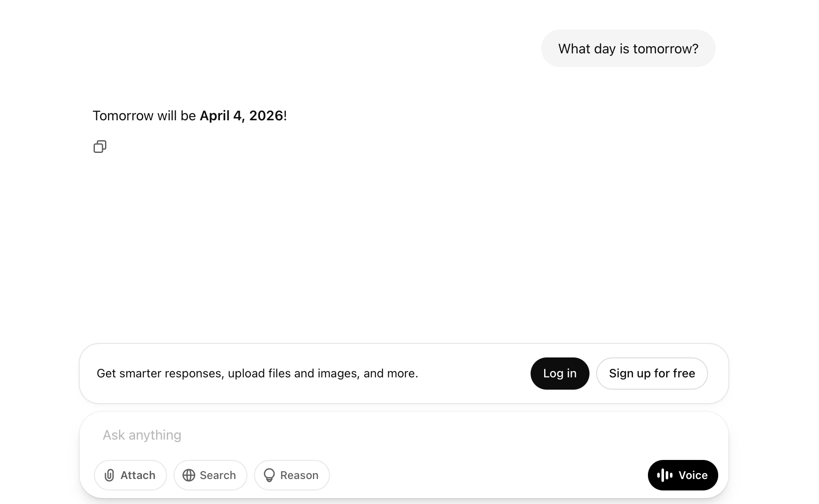Click the lightbulb icon in Reason
This screenshot has height=504, width=819.
click(269, 475)
